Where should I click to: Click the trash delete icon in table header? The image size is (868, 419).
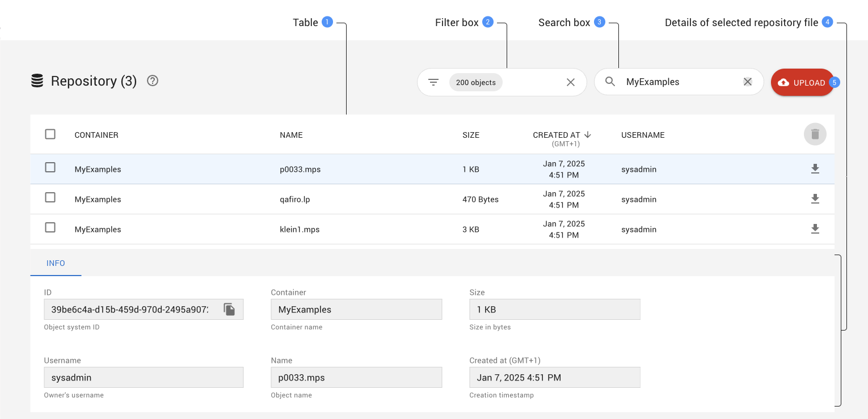coord(815,134)
